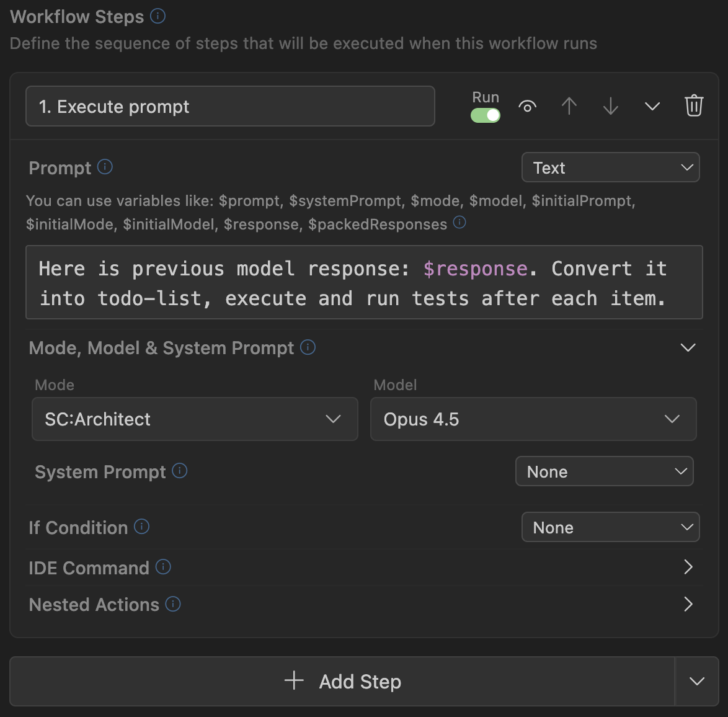Click info icon next to If Condition

click(142, 527)
